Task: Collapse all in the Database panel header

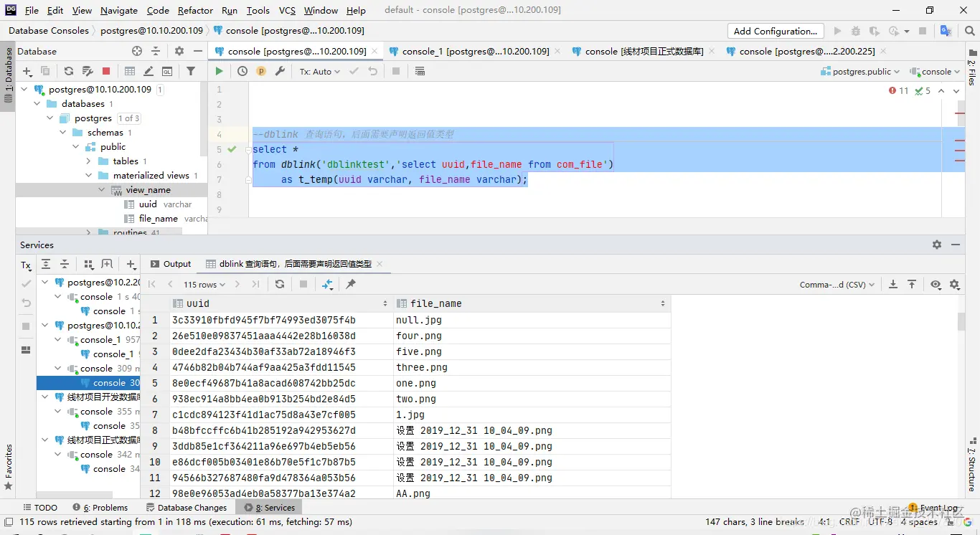Action: tap(156, 51)
